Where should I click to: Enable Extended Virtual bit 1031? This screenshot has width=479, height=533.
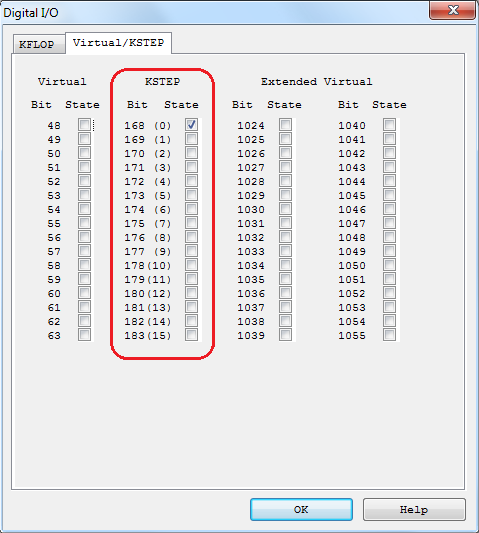285,223
